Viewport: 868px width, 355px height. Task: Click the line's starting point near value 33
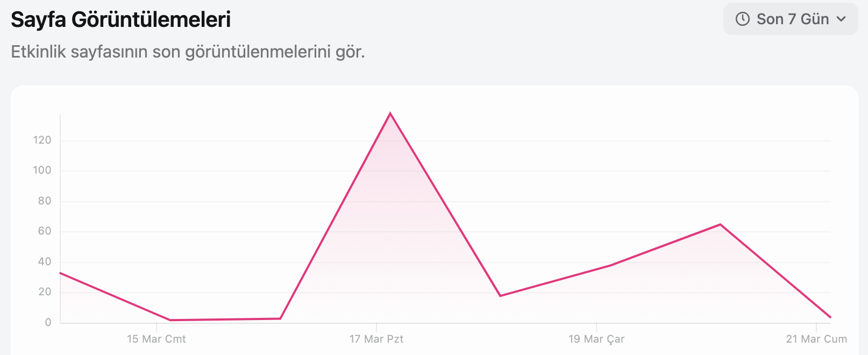pos(61,273)
